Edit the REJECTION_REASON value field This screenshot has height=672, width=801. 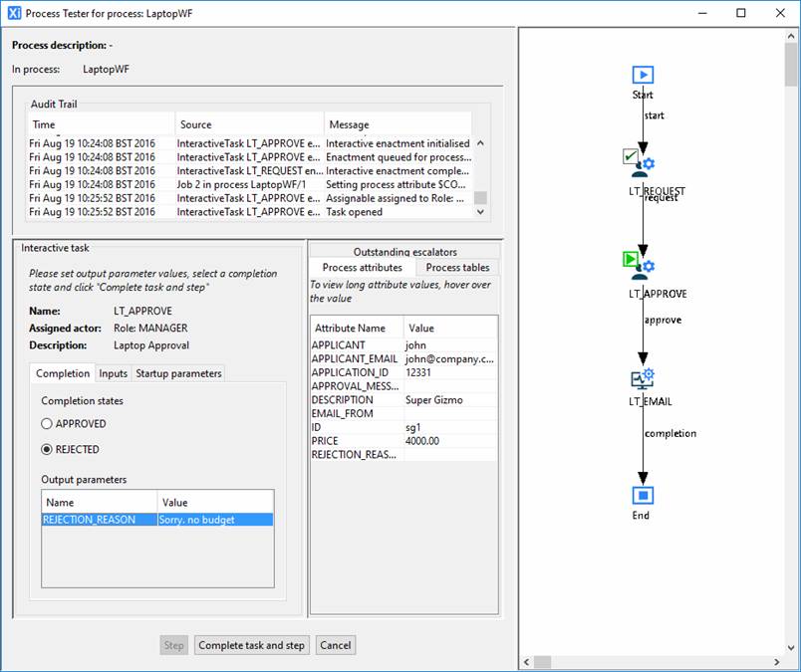tap(214, 520)
